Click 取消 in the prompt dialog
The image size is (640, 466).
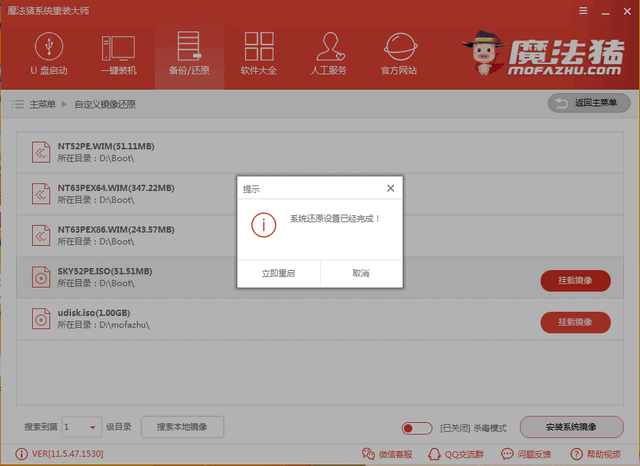click(361, 273)
